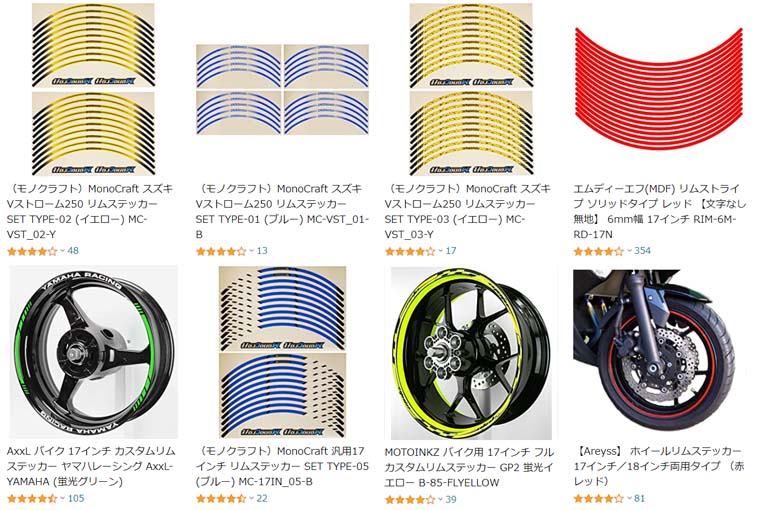Expand rating dropdown beside 105 reviews
760x510 pixels.
tap(62, 498)
